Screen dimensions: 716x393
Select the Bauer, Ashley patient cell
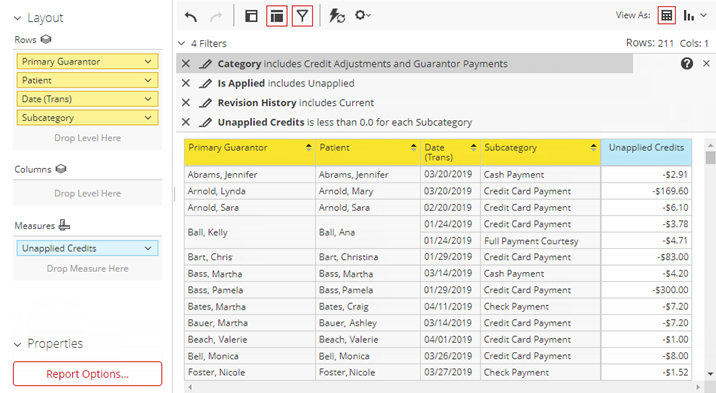point(368,323)
